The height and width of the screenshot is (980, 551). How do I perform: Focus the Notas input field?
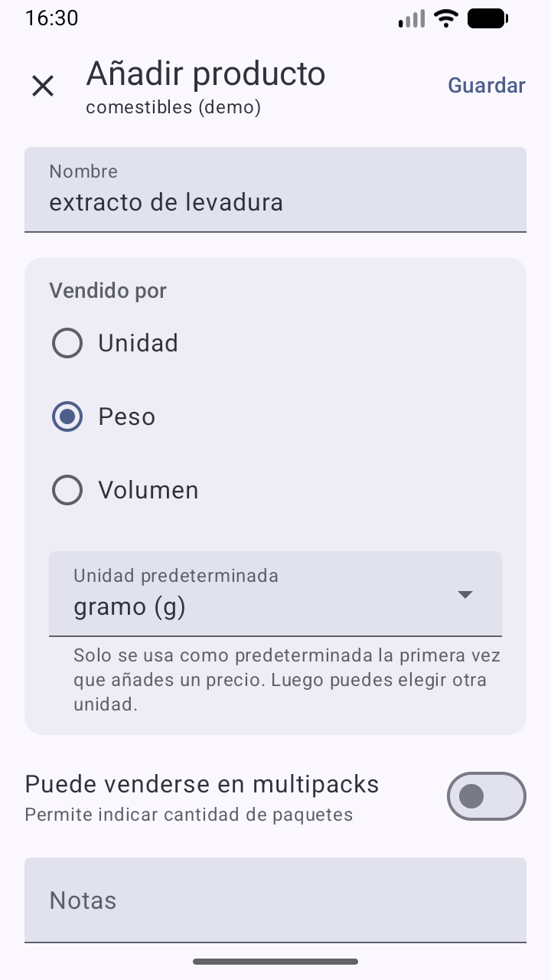[x=275, y=900]
